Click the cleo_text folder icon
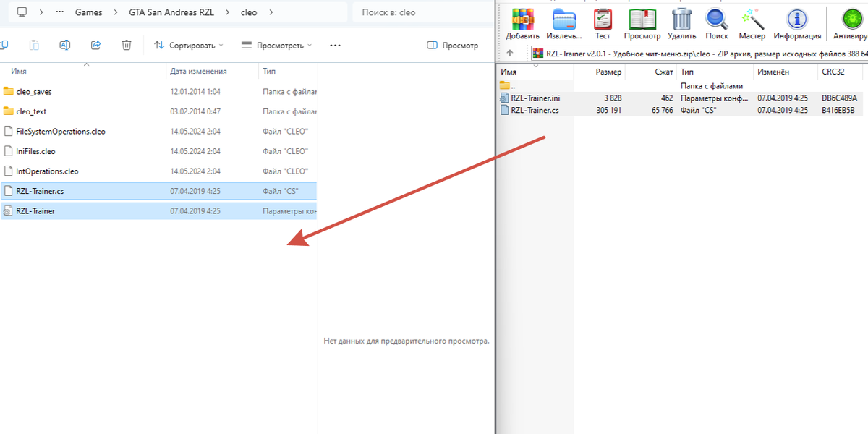Image resolution: width=868 pixels, height=434 pixels. 9,111
